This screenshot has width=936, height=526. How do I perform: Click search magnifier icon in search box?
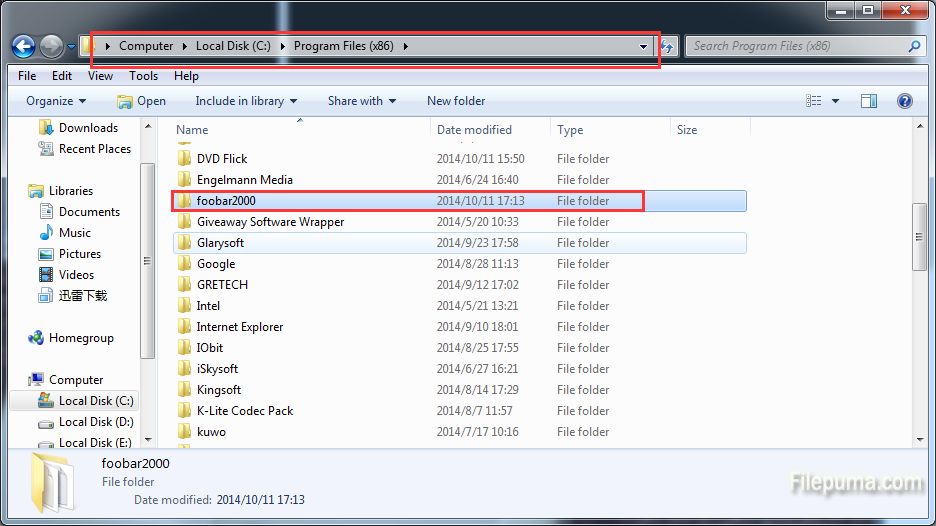(914, 46)
